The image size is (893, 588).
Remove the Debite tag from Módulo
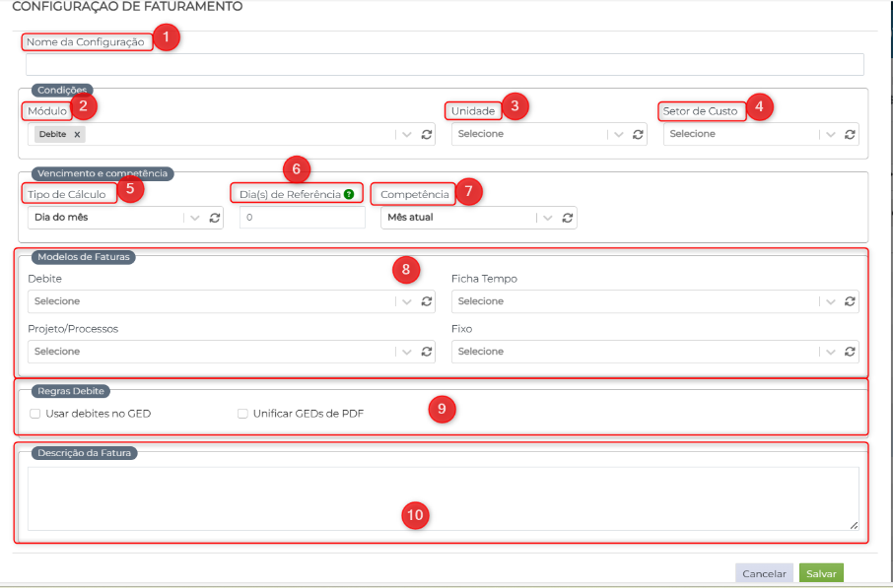pos(77,134)
